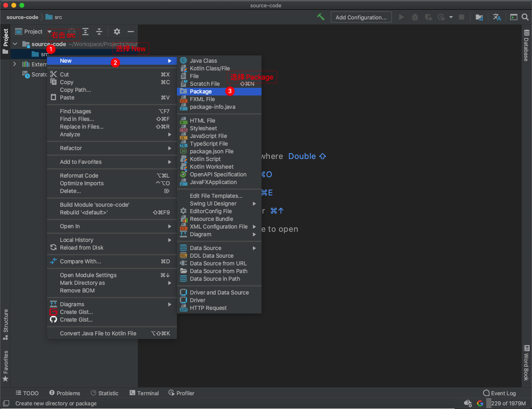
Task: Open the dropdown arrow next to profiler run
Action: click(x=451, y=17)
